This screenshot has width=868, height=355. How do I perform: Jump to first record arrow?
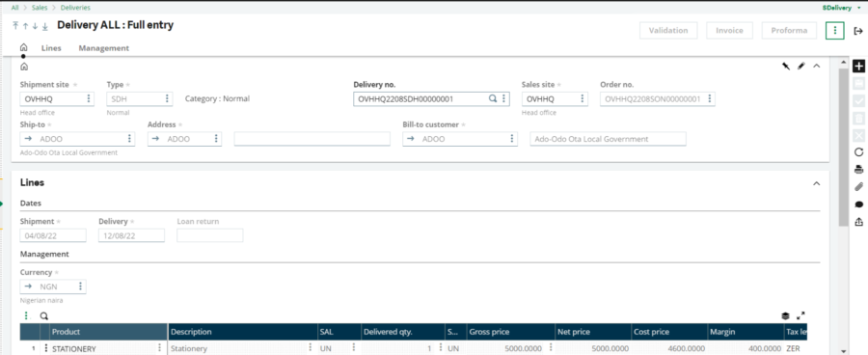click(15, 26)
